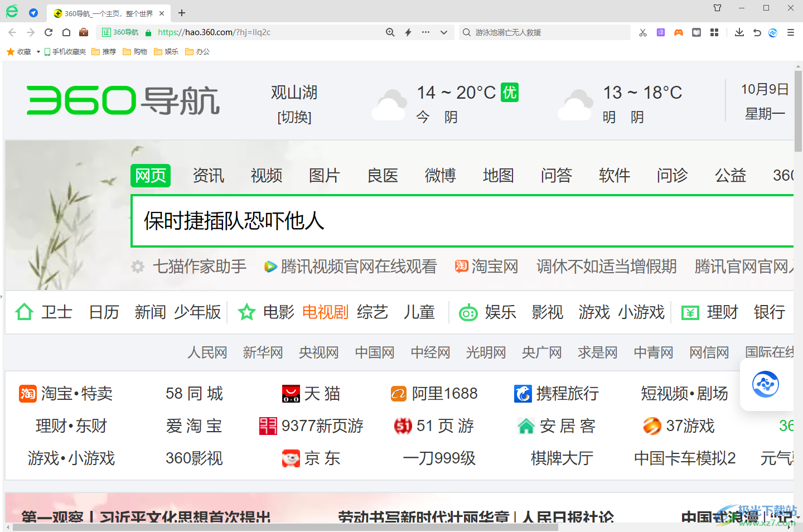
Task: Select the 网页 search tab
Action: coord(151,176)
